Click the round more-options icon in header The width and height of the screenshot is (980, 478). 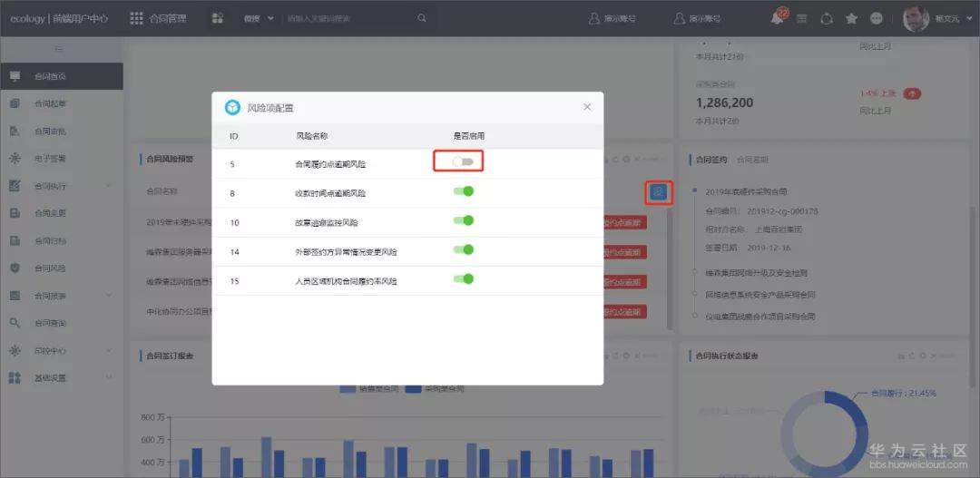tap(877, 19)
